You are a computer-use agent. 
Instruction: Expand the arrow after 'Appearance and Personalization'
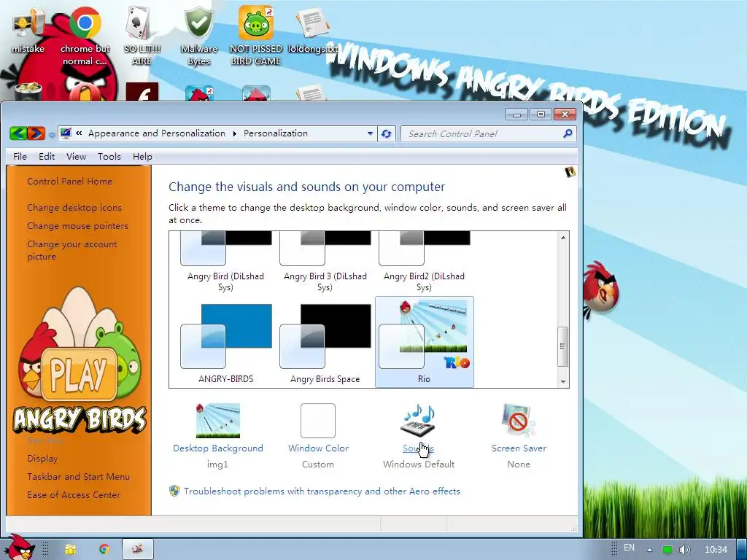click(234, 134)
